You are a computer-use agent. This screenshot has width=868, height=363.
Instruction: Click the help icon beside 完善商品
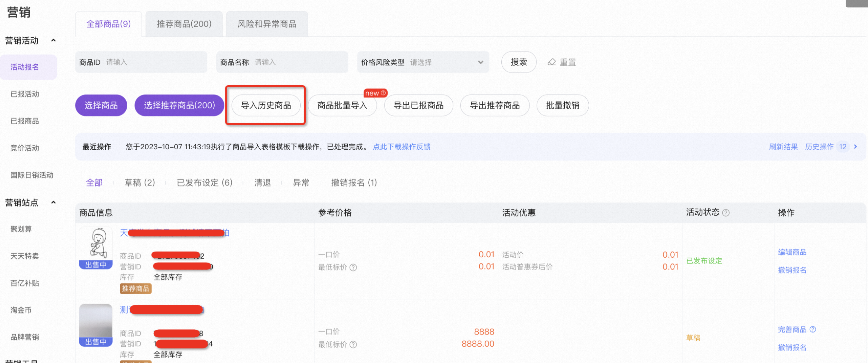click(x=813, y=329)
